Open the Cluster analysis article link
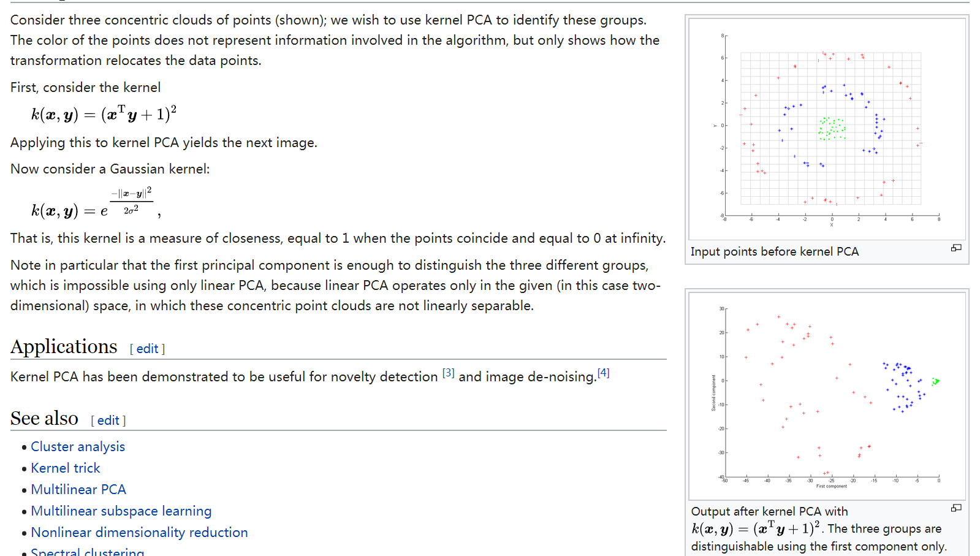Viewport: 980px width, 556px height. coord(78,446)
